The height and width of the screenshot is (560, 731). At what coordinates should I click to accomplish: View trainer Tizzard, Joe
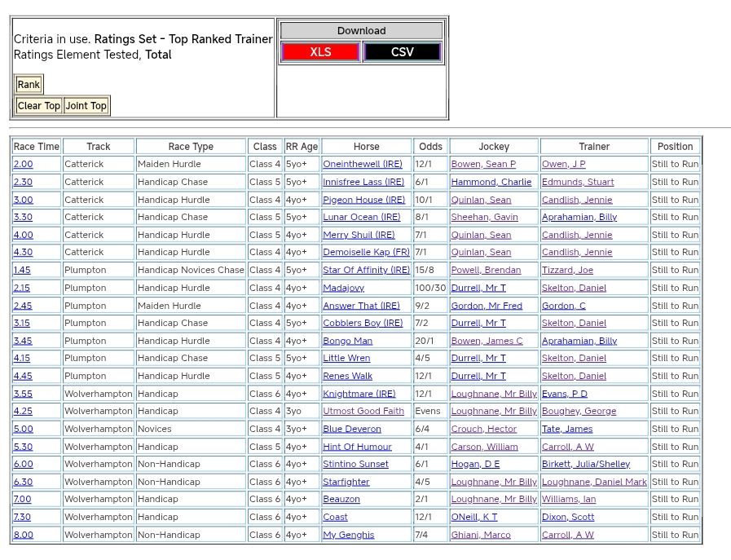567,271
